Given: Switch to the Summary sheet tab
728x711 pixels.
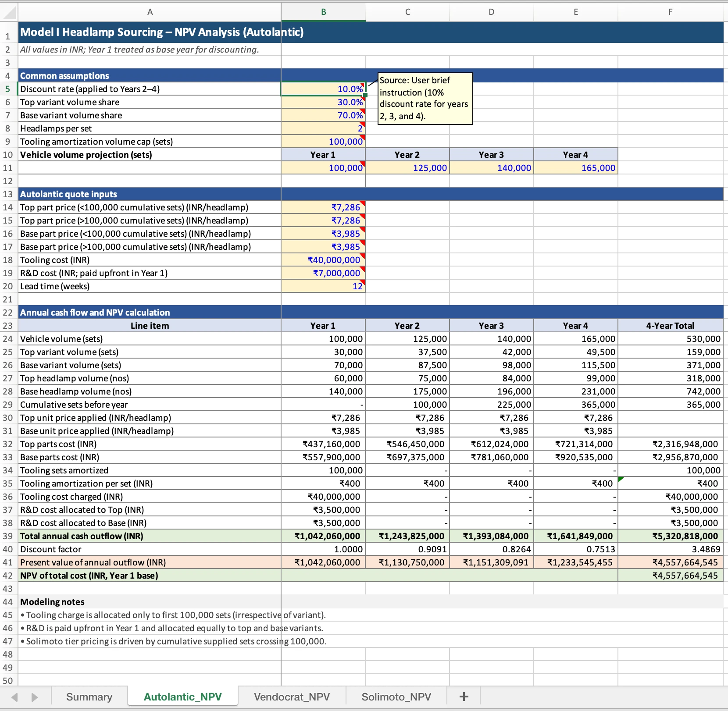Looking at the screenshot, I should point(89,697).
